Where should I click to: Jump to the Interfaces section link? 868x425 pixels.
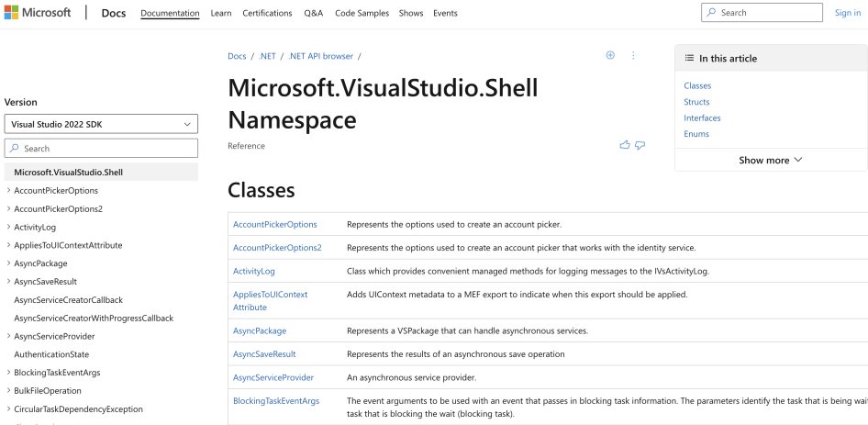click(702, 118)
